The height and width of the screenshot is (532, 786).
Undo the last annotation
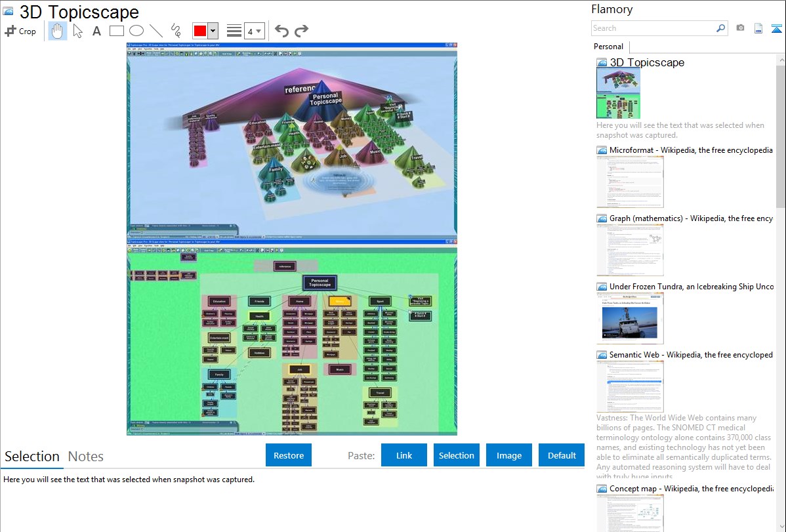point(281,31)
